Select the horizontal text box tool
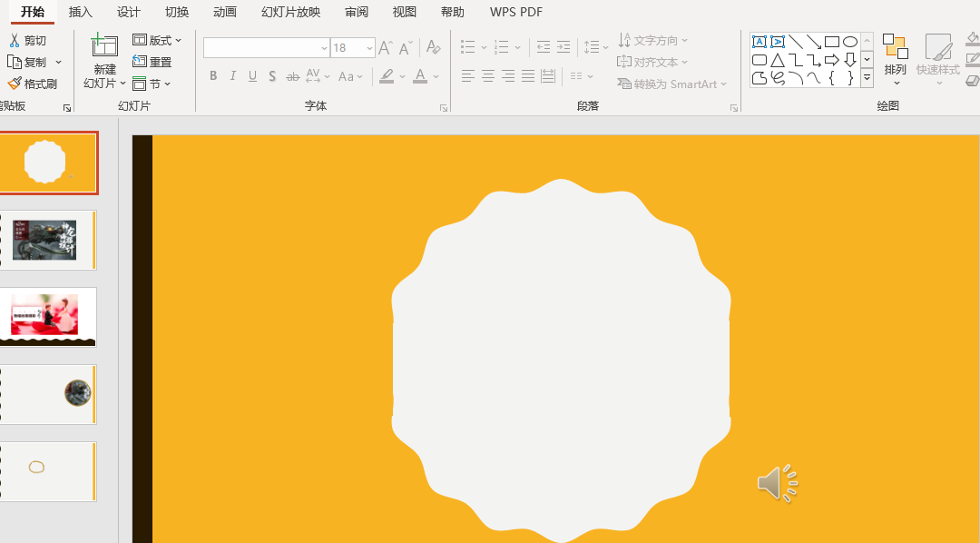This screenshot has width=980, height=543. click(x=759, y=41)
